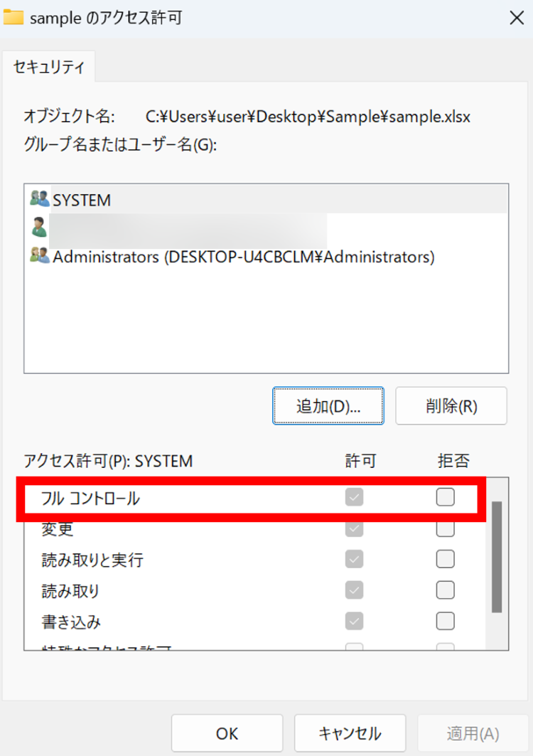Screen dimensions: 533x756
Task: Click the Administrators group icon
Action: pos(40,255)
